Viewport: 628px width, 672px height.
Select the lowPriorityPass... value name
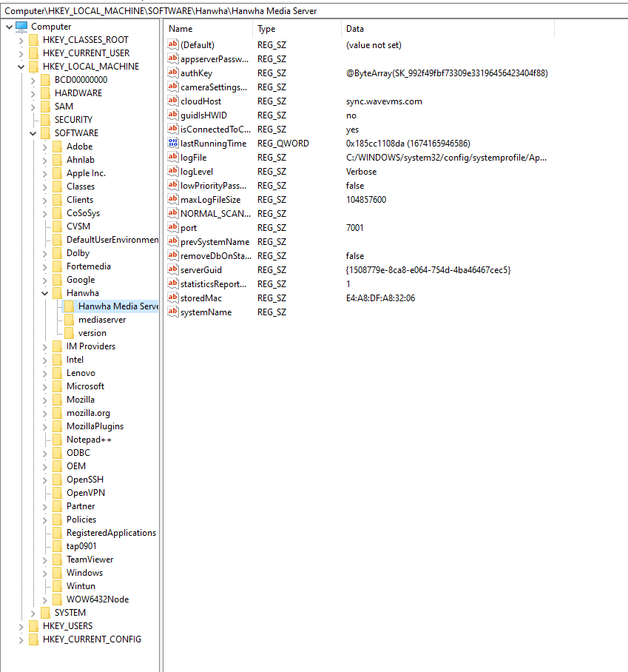pos(213,186)
